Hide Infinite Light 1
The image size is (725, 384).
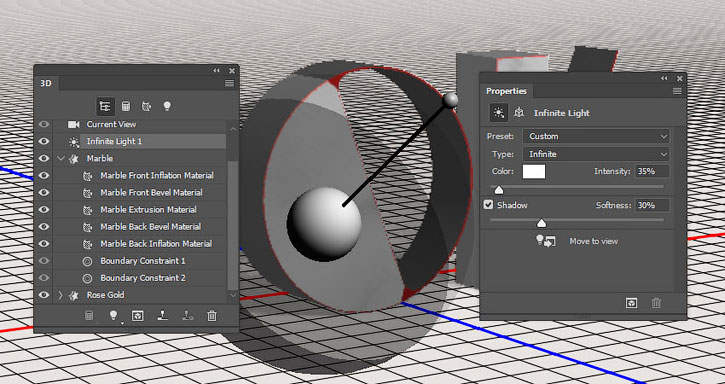[44, 142]
